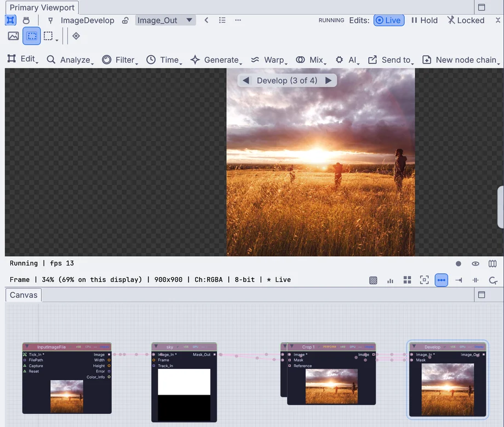The width and height of the screenshot is (504, 427).
Task: Collapse the Develop node triangle
Action: tap(414, 347)
